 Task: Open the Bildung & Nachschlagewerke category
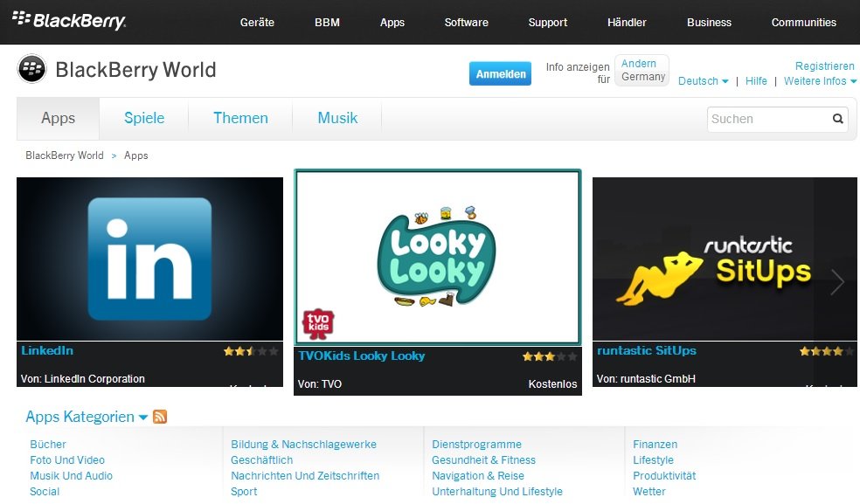(x=303, y=445)
